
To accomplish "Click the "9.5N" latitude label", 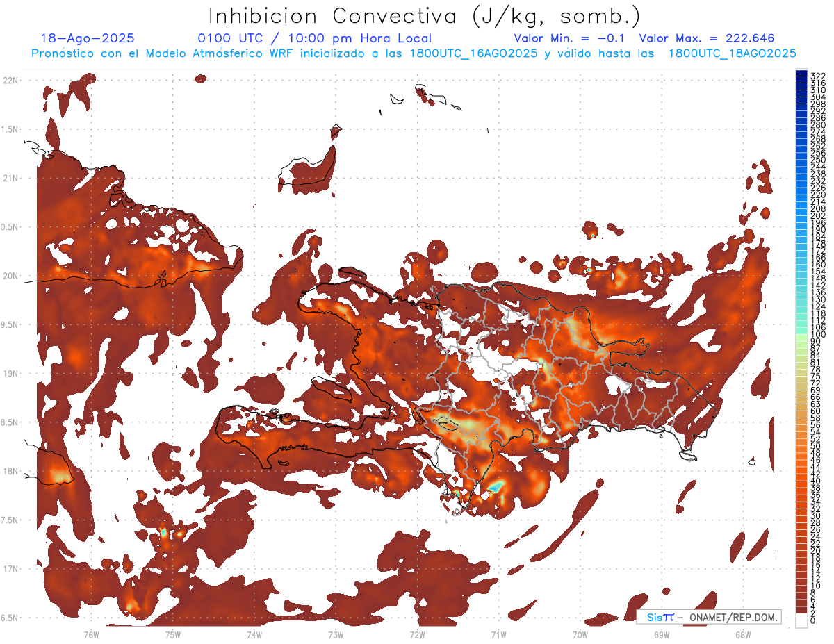I will [10, 324].
